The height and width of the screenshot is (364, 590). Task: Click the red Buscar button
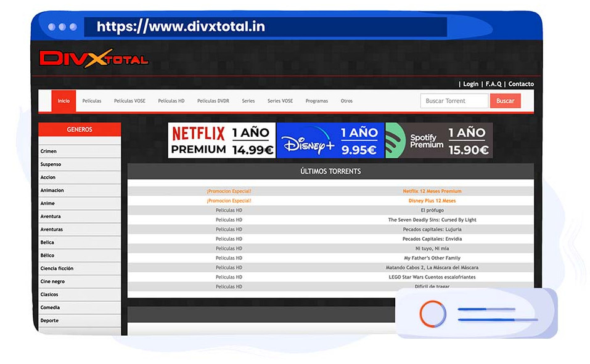[505, 101]
